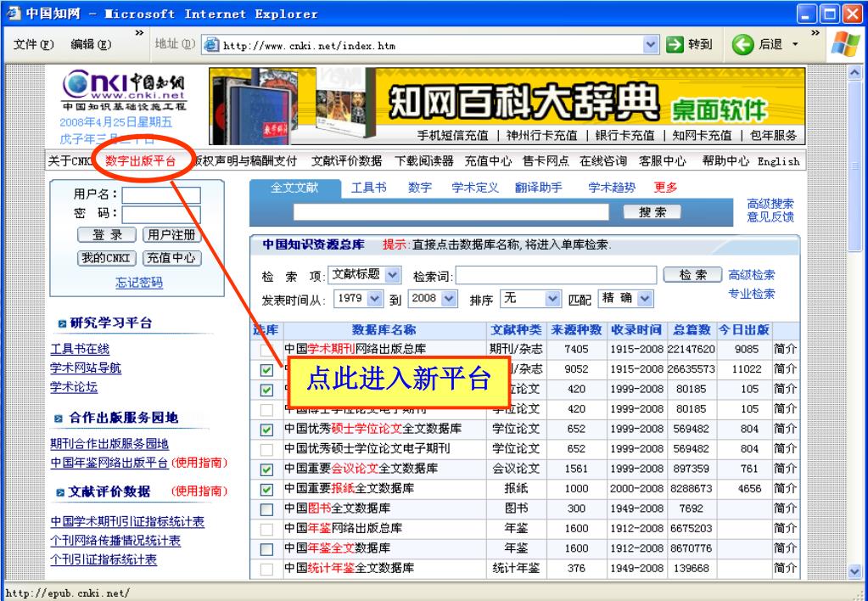Screen dimensions: 868x601
Task: Click the Windows flag logo in toolbar
Action: tap(845, 44)
